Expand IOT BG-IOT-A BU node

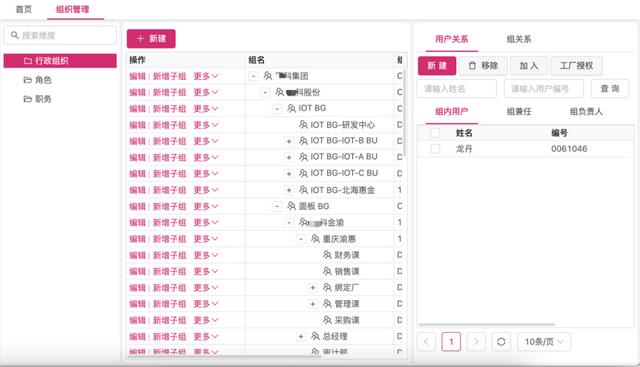(x=289, y=158)
